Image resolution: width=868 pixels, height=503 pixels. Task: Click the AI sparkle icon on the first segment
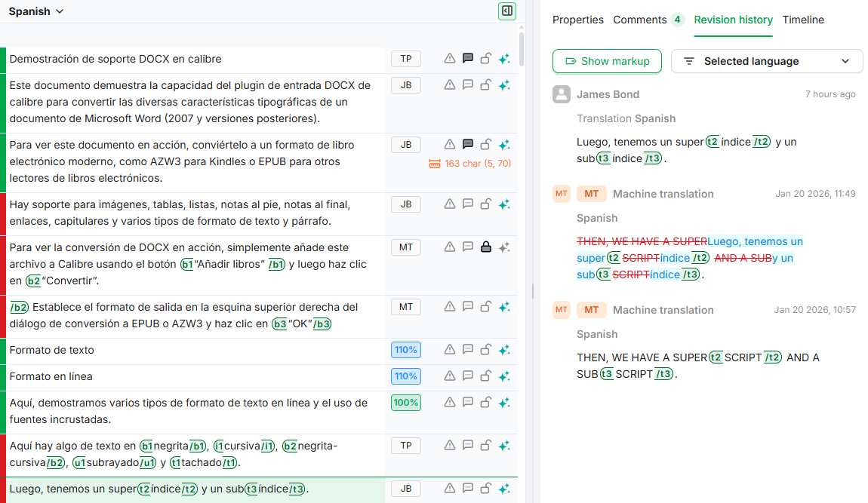coord(503,58)
